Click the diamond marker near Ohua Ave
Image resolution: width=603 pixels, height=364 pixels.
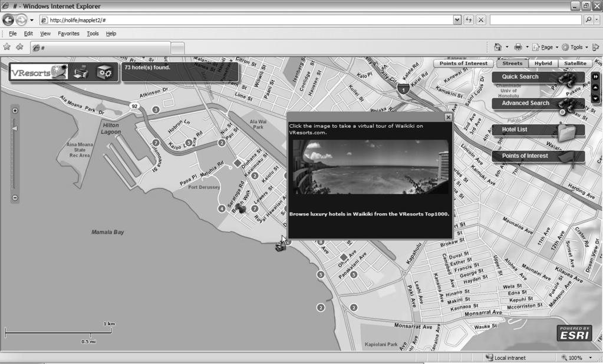344,257
